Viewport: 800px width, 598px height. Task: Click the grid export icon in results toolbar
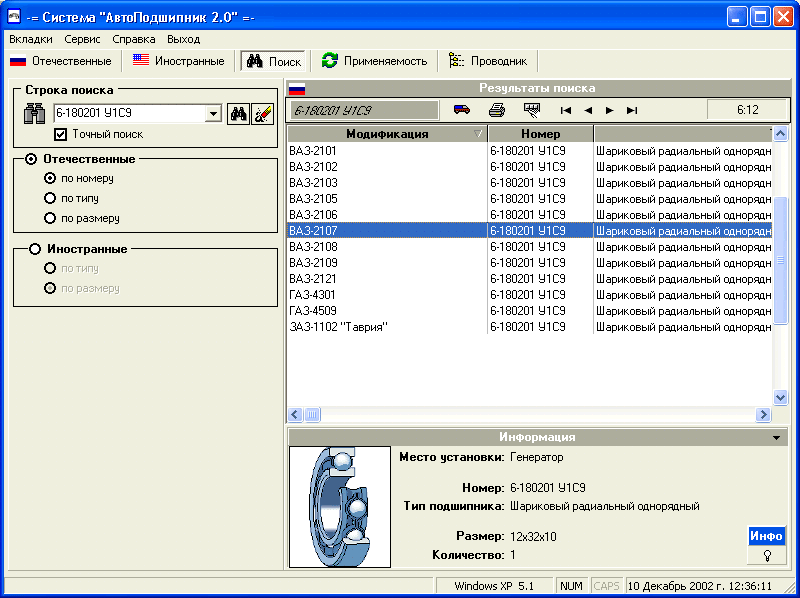click(x=532, y=110)
